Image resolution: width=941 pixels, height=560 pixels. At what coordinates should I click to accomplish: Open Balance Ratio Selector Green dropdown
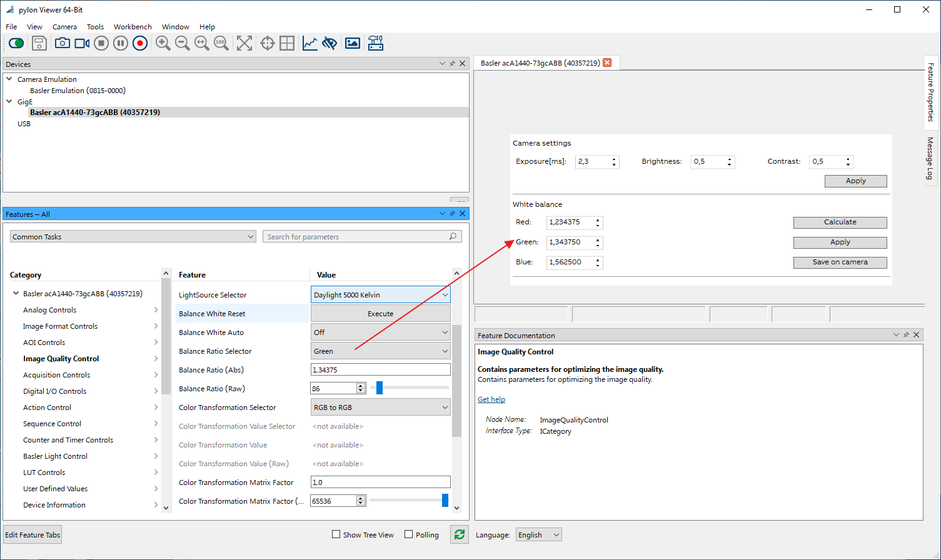point(381,351)
